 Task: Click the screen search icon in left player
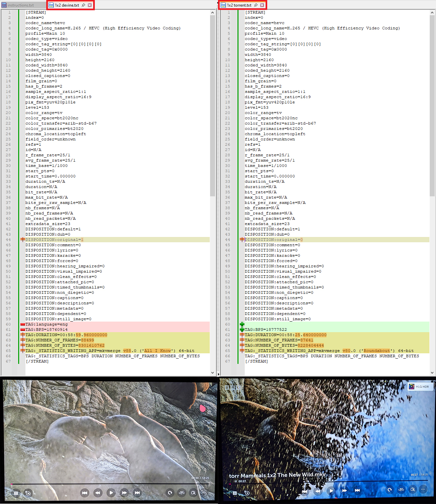pyautogui.click(x=194, y=493)
